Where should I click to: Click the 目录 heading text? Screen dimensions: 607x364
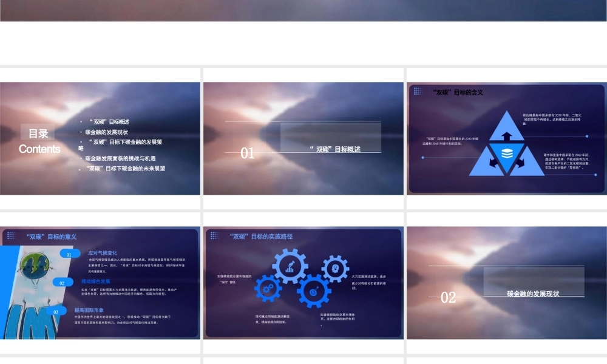click(x=38, y=134)
